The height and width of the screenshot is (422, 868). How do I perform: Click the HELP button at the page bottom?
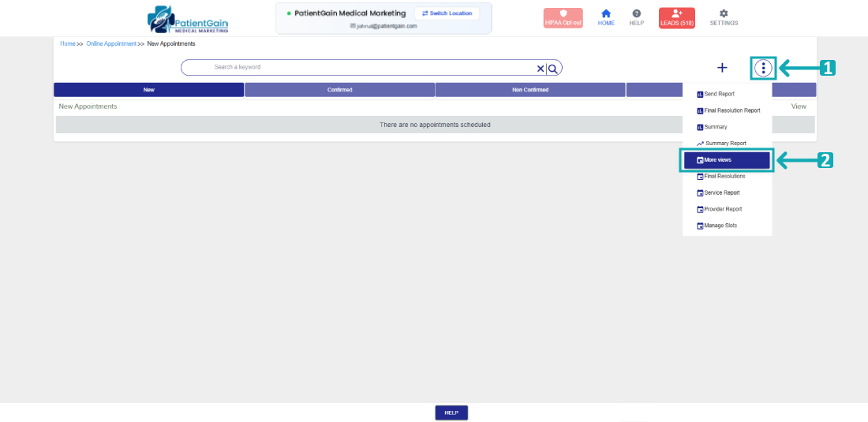coord(451,413)
